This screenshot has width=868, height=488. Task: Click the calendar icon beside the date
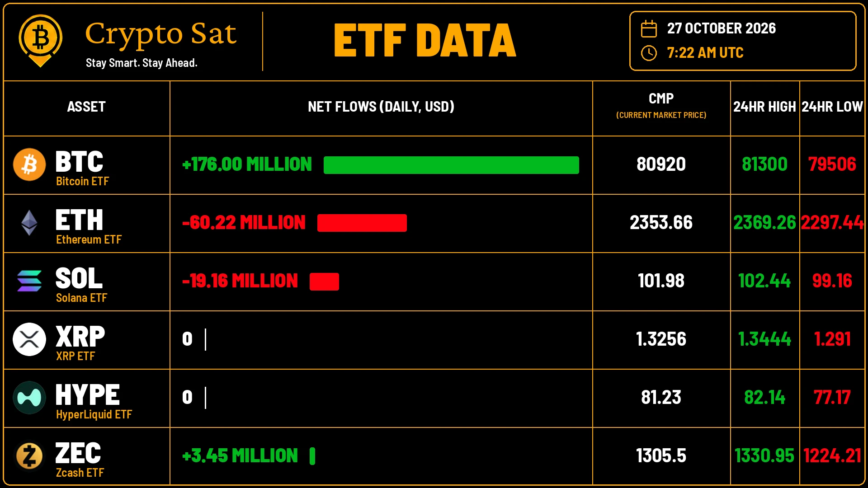[x=649, y=28]
